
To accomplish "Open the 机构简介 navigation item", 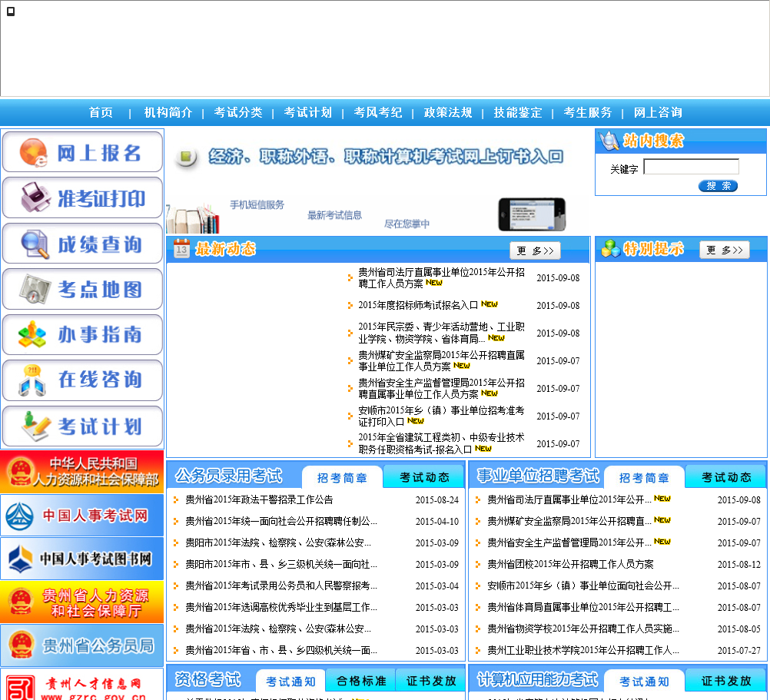I will (x=168, y=113).
